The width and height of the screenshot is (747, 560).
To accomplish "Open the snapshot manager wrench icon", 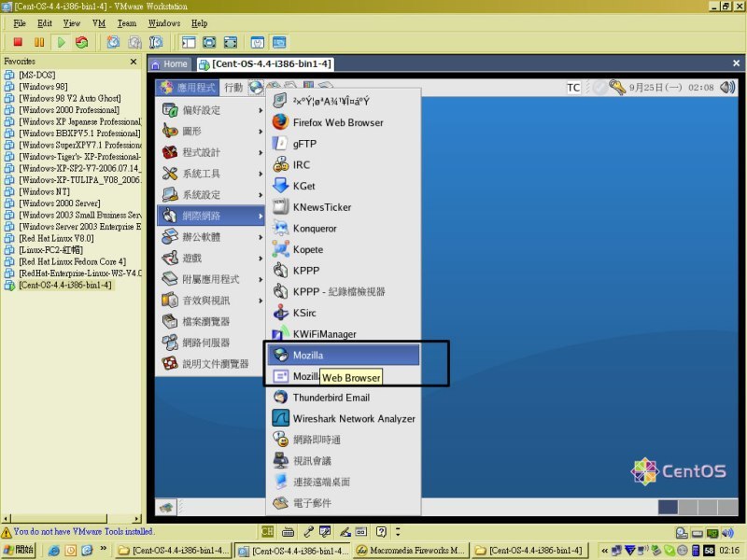I will [155, 42].
